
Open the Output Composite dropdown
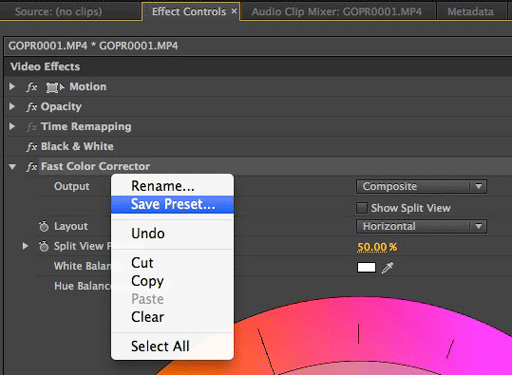click(x=421, y=187)
